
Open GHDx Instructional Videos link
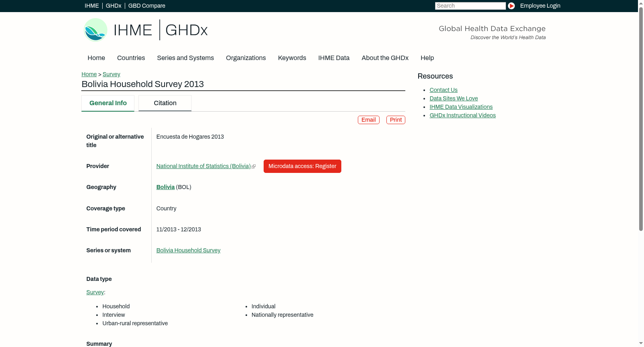click(462, 115)
